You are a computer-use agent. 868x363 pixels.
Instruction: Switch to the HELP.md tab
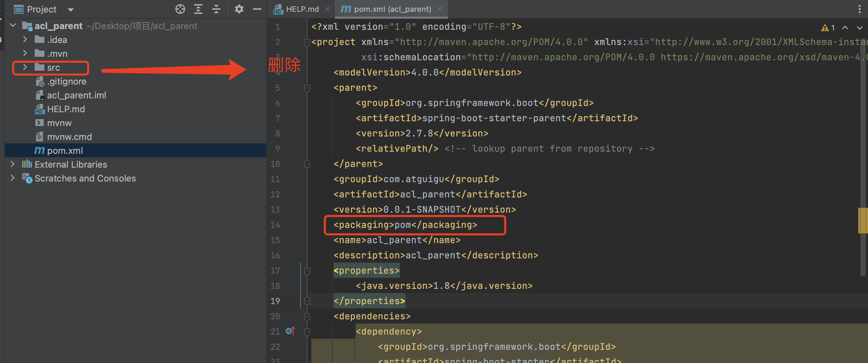(x=302, y=9)
